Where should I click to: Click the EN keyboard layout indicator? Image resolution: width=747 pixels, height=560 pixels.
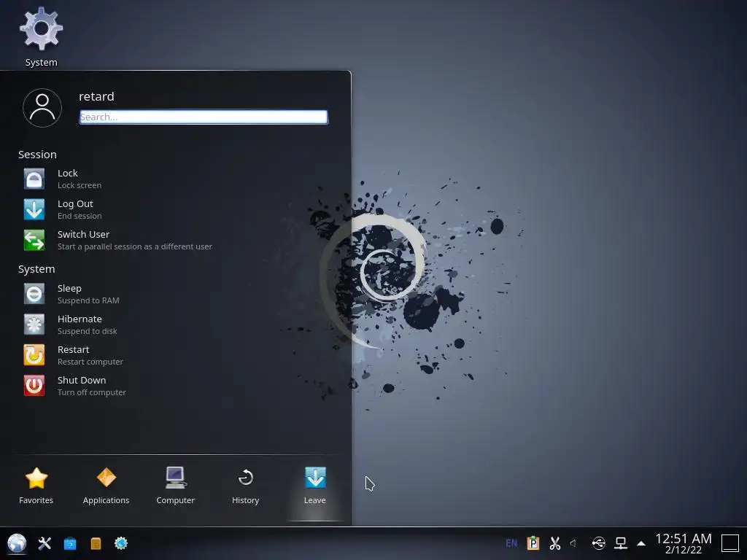pyautogui.click(x=511, y=543)
